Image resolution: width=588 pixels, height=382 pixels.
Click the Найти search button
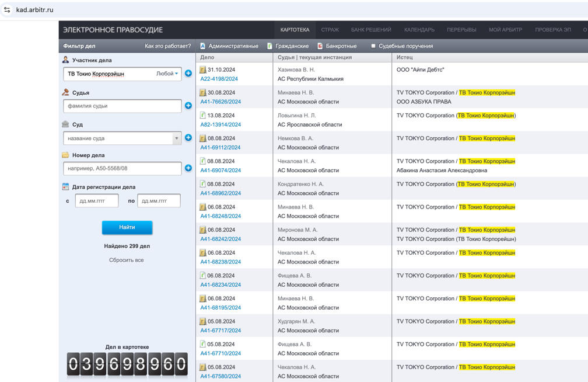pyautogui.click(x=127, y=227)
